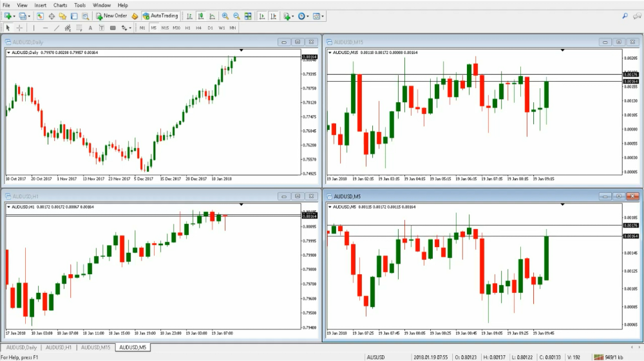Expand the Arrows drawing tools dropdown
Image resolution: width=644 pixels, height=361 pixels.
(130, 28)
